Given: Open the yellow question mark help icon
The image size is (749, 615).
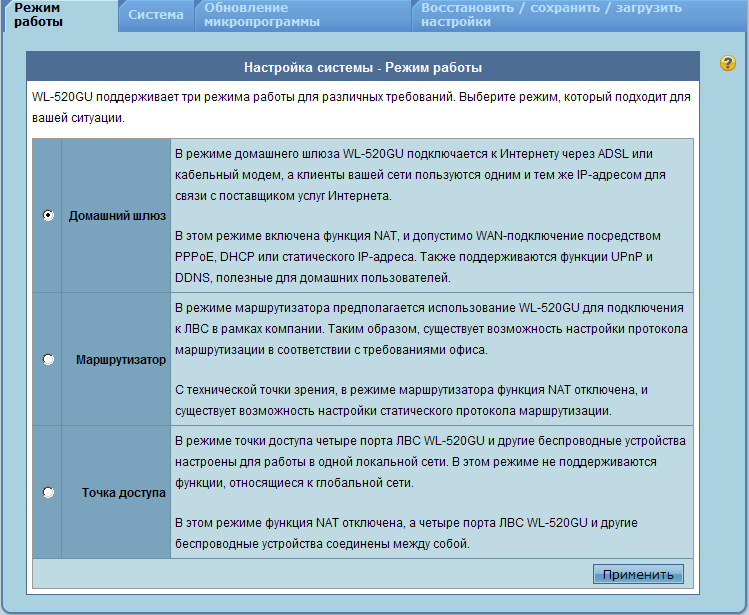Looking at the screenshot, I should [728, 63].
